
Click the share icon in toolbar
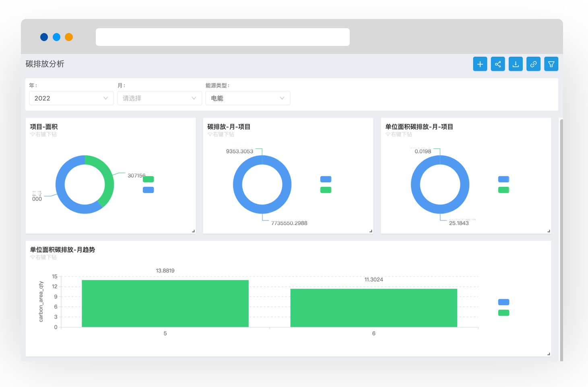pos(498,64)
